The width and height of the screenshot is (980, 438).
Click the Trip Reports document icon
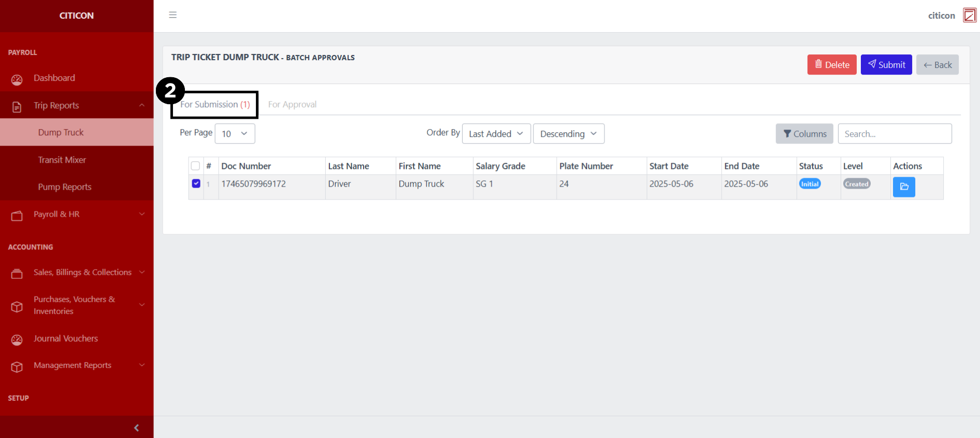[17, 107]
